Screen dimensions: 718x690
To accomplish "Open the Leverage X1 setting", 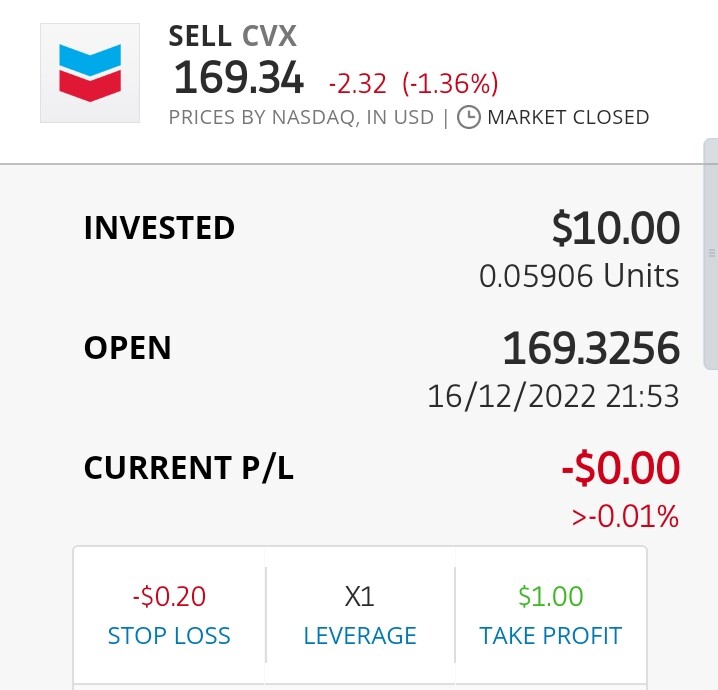I will point(360,615).
